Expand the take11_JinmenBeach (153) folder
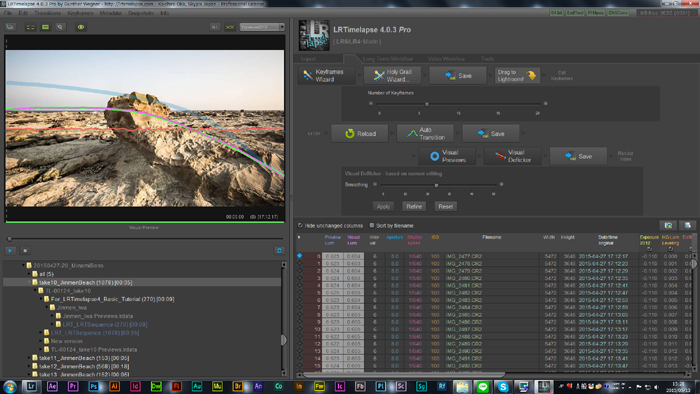700x394 pixels. coord(29,358)
